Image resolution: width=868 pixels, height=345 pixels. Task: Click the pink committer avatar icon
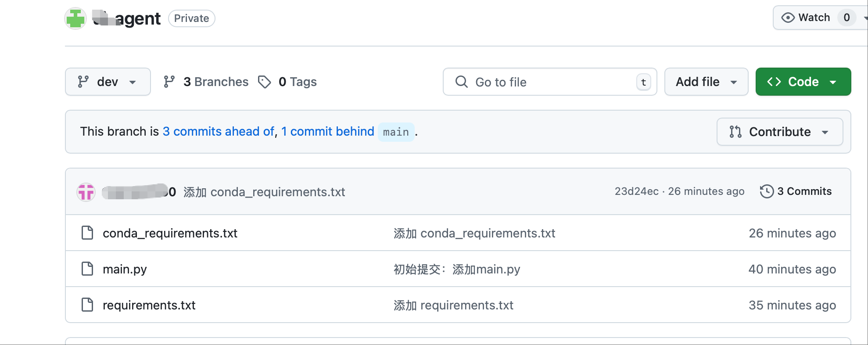(x=86, y=192)
